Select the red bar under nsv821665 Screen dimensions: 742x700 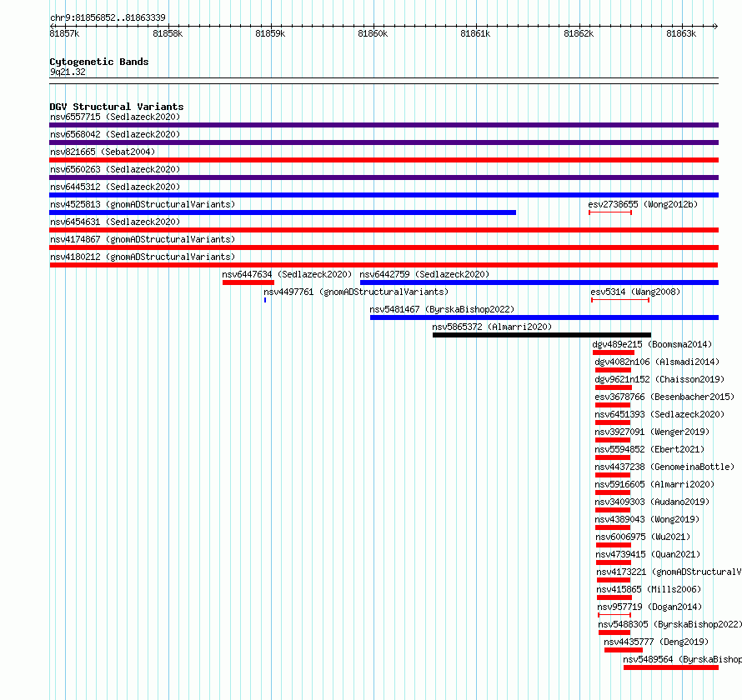(x=384, y=160)
